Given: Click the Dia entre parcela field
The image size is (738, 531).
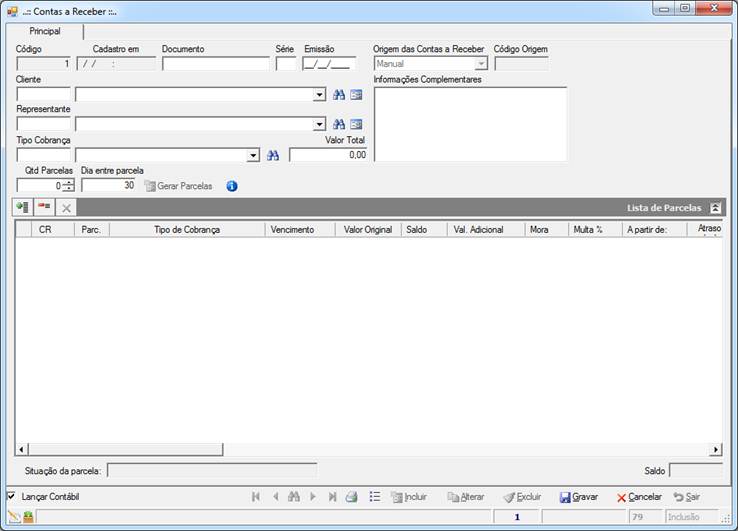Looking at the screenshot, I should coord(108,185).
